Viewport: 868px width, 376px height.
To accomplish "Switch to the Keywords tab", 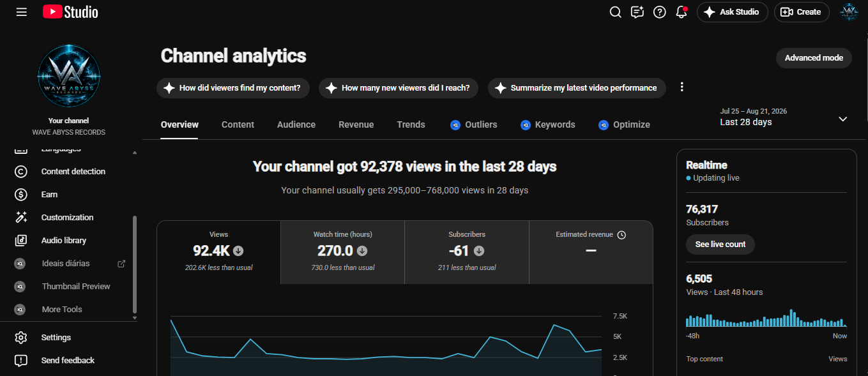I will [x=548, y=124].
